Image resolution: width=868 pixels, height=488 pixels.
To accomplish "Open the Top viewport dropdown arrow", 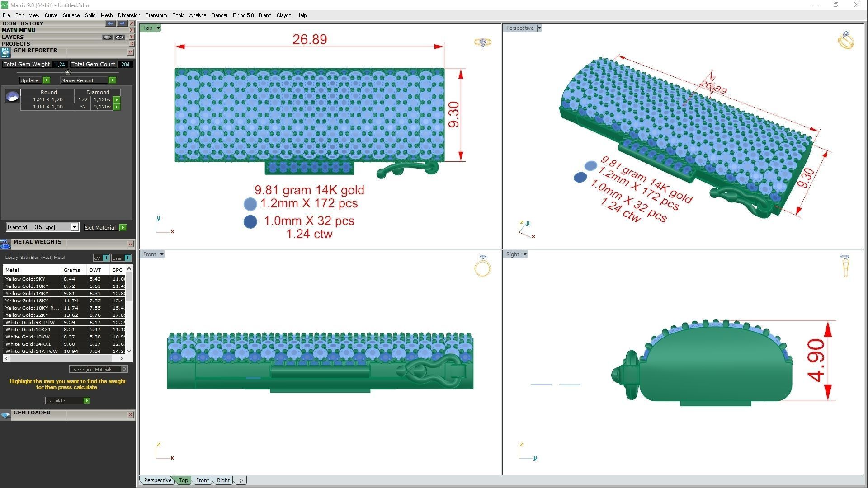I will pos(158,28).
